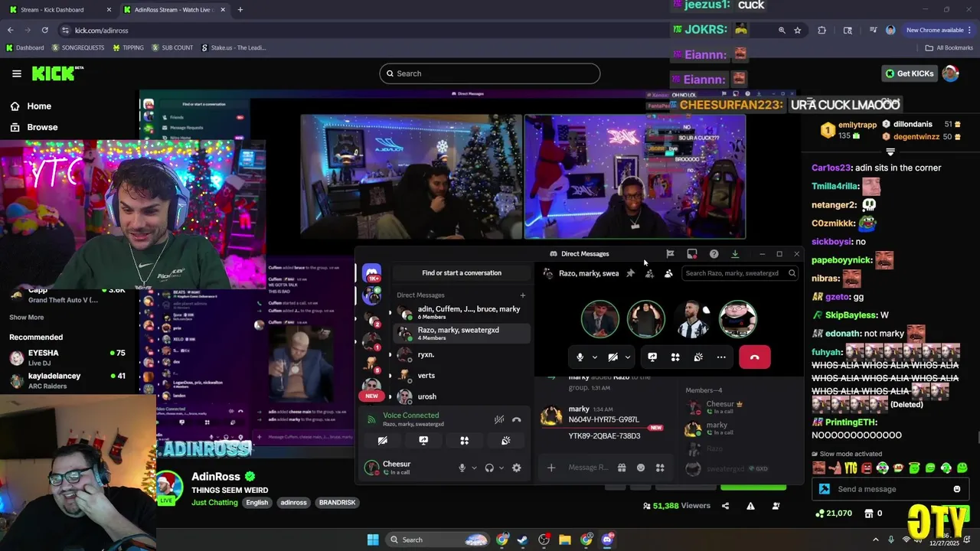The image size is (980, 551).
Task: Reload the page in Chrome
Action: [x=45, y=30]
